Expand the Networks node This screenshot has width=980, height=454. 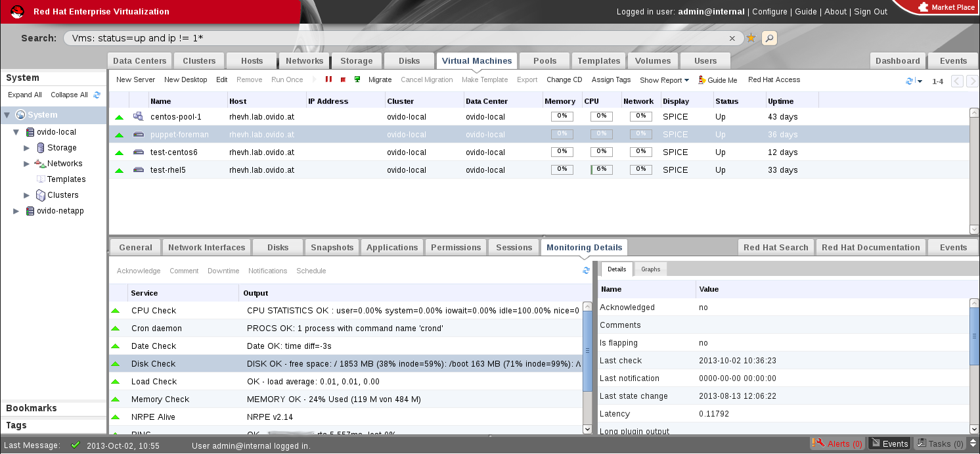coord(27,164)
